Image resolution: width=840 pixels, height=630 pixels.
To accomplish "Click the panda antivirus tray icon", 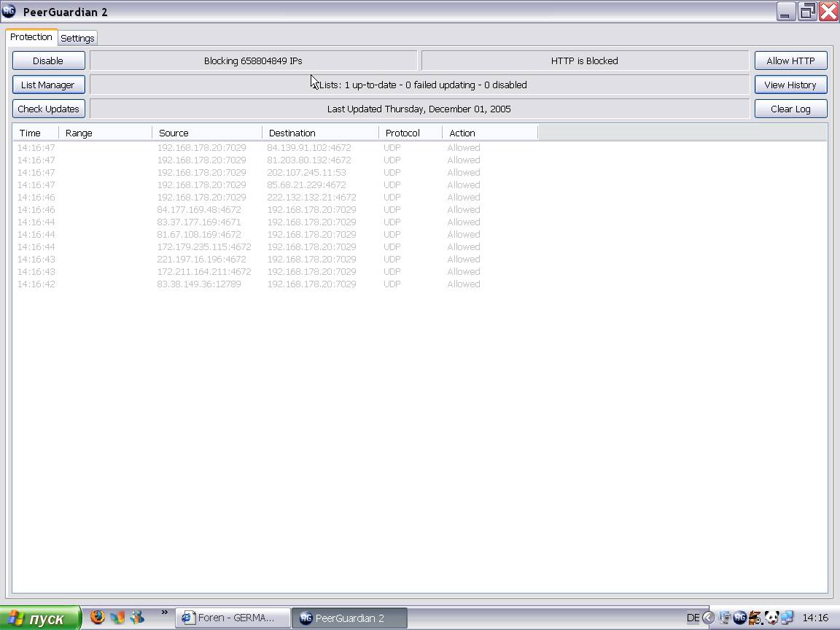I will [771, 618].
